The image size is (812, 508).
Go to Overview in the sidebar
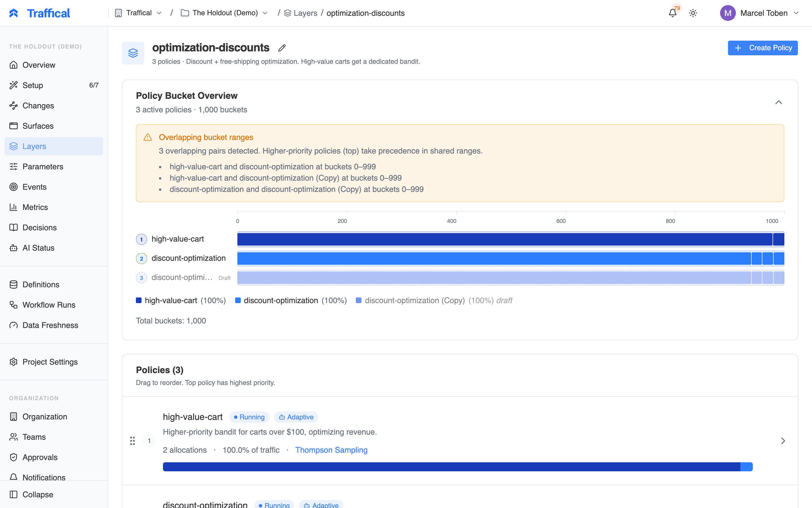54,65
